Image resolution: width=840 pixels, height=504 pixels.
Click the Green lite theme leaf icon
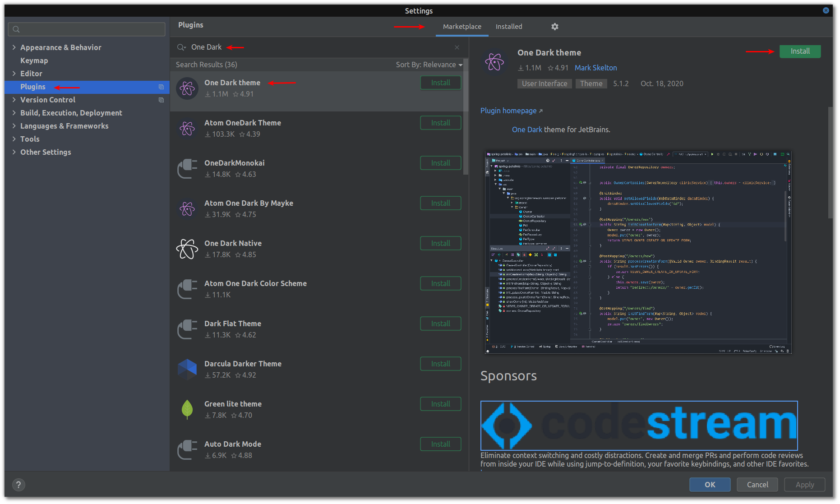coord(187,410)
